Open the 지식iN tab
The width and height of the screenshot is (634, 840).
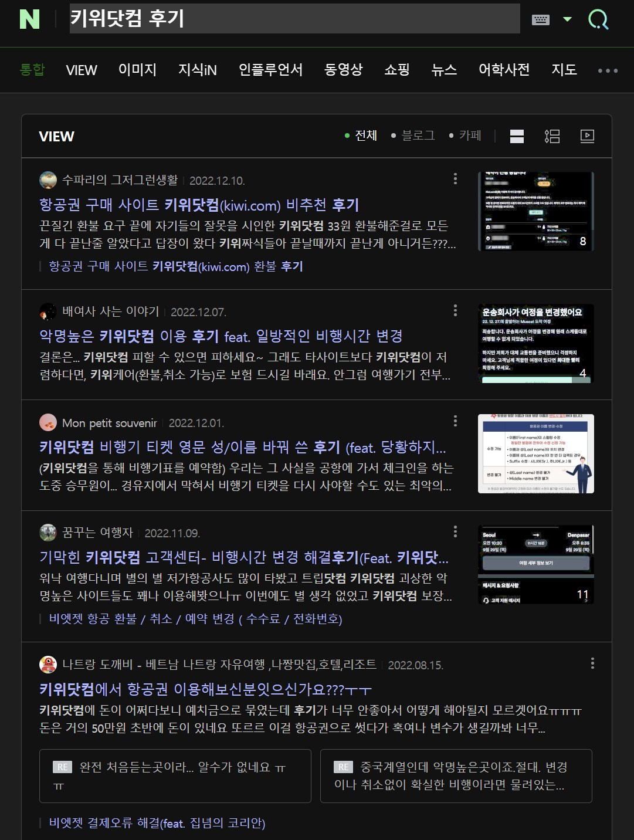point(198,70)
